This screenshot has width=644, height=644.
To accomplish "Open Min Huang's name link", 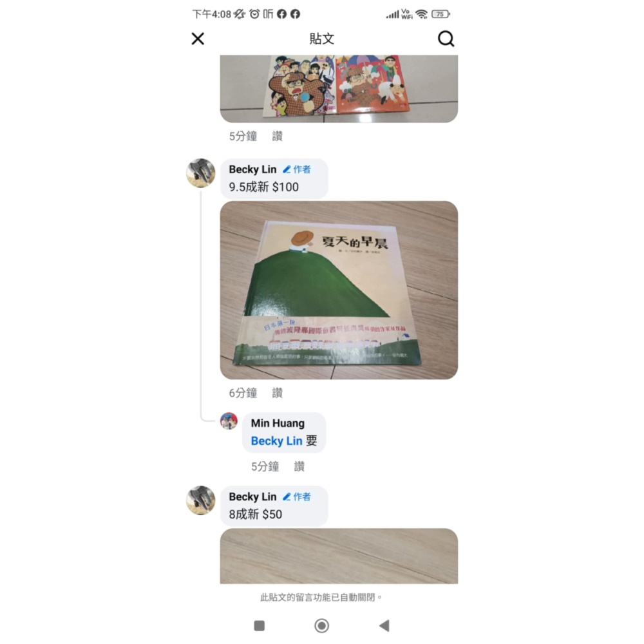I will pos(278,424).
